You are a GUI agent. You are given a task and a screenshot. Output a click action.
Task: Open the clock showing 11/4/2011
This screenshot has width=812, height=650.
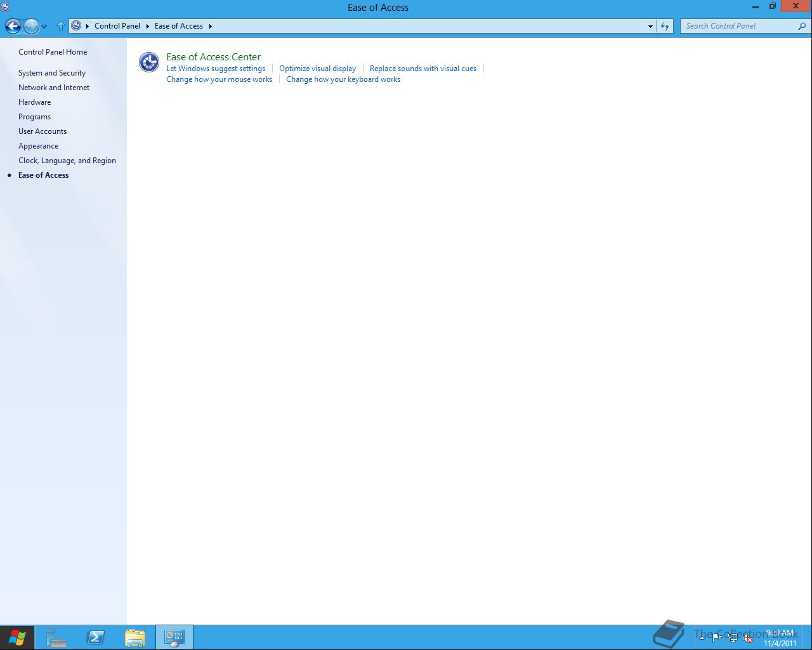coord(780,638)
